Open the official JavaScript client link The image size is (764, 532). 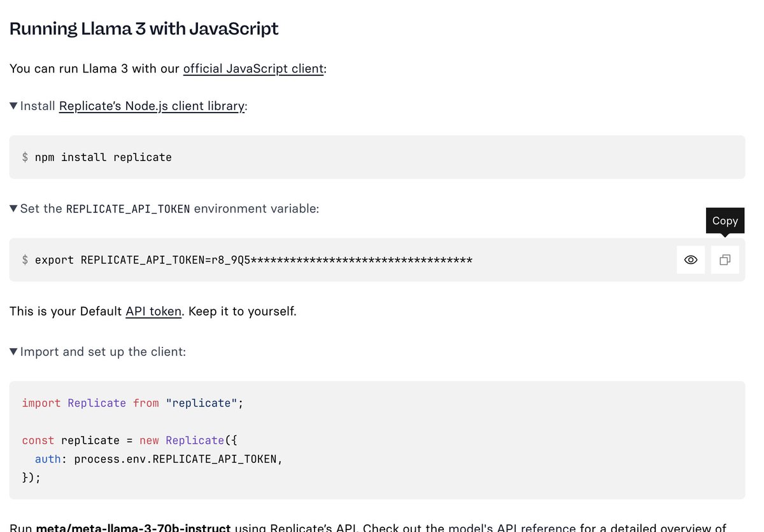coord(253,68)
